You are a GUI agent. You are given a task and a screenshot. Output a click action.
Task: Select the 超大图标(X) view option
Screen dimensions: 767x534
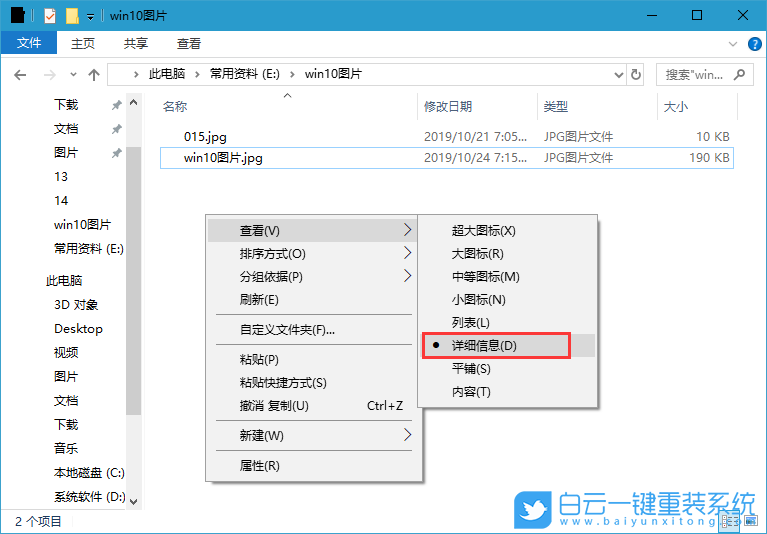click(x=508, y=230)
